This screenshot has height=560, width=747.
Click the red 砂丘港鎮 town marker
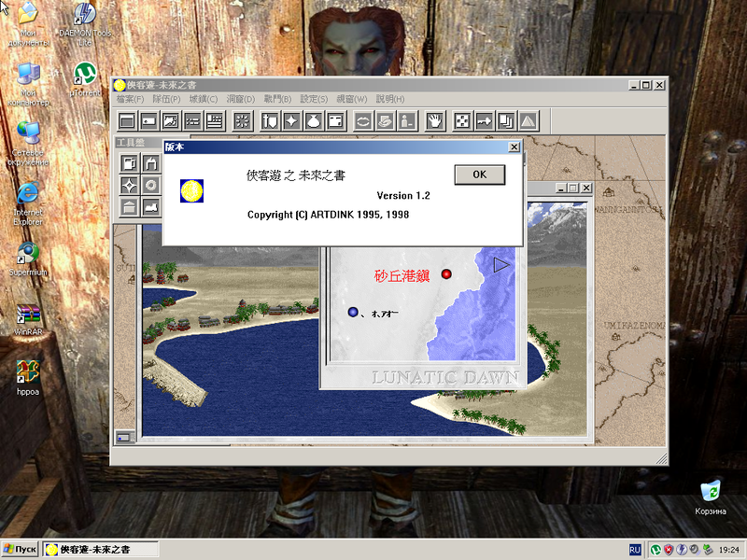(446, 273)
